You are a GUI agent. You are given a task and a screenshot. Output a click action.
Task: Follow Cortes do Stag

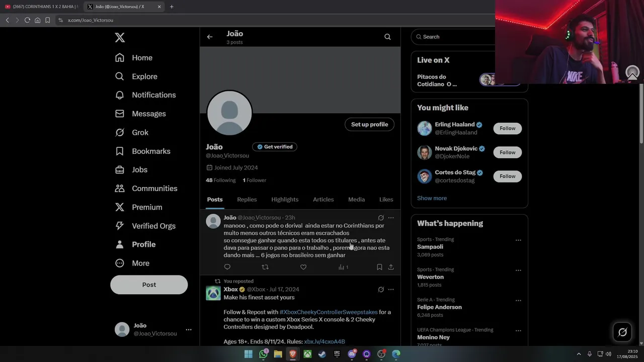coord(507,176)
